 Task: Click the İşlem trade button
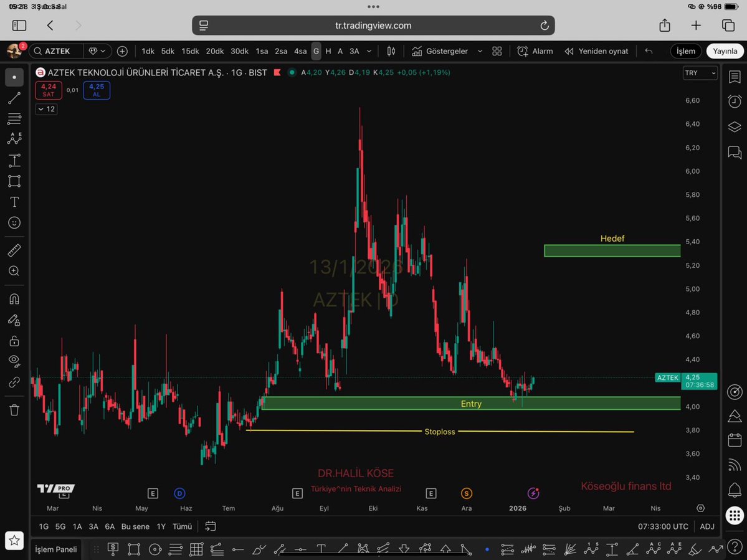pyautogui.click(x=686, y=51)
